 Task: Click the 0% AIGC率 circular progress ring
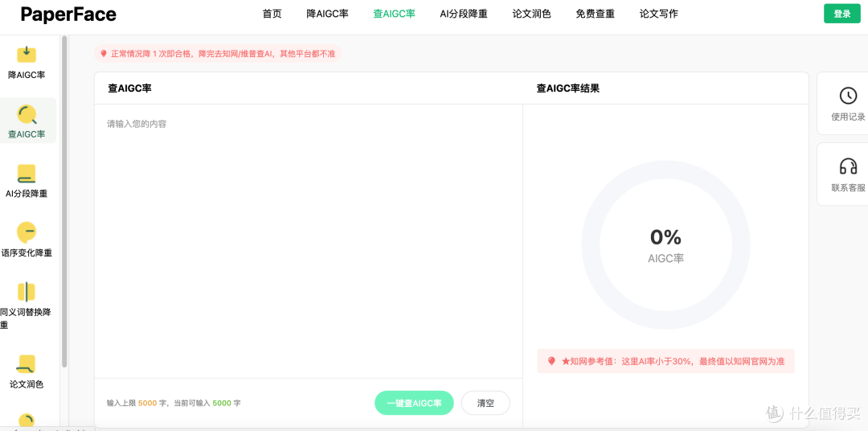tap(666, 245)
